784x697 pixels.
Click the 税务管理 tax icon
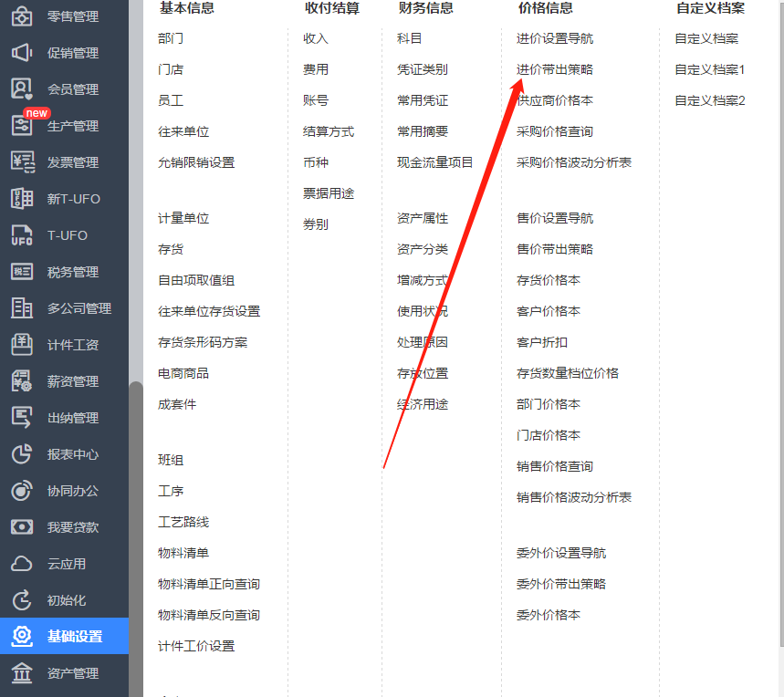(x=22, y=272)
